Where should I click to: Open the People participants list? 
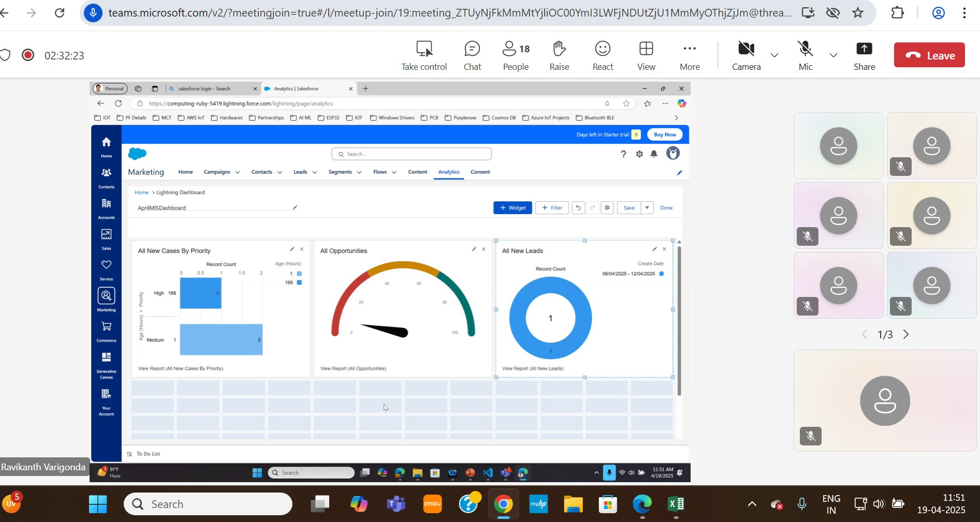point(516,55)
